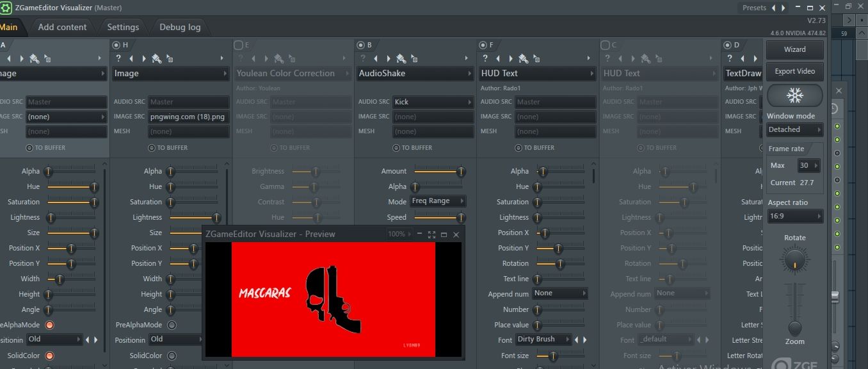Open help for layer D

click(x=729, y=58)
